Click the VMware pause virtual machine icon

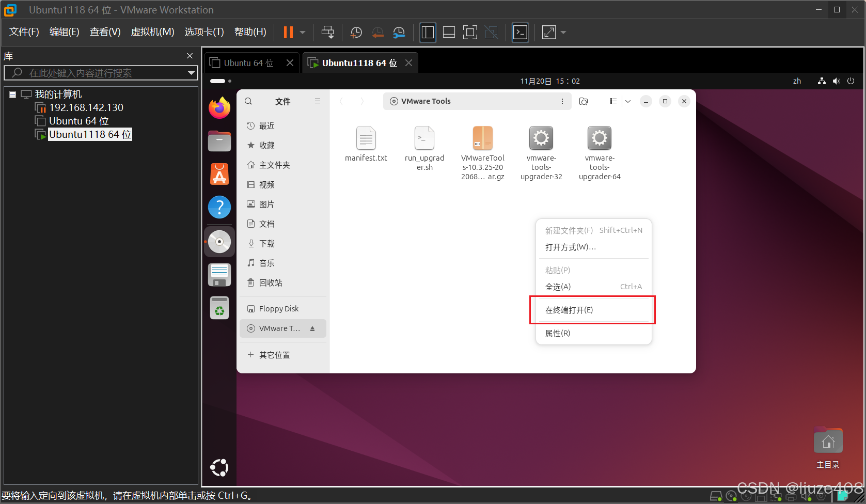pos(288,32)
